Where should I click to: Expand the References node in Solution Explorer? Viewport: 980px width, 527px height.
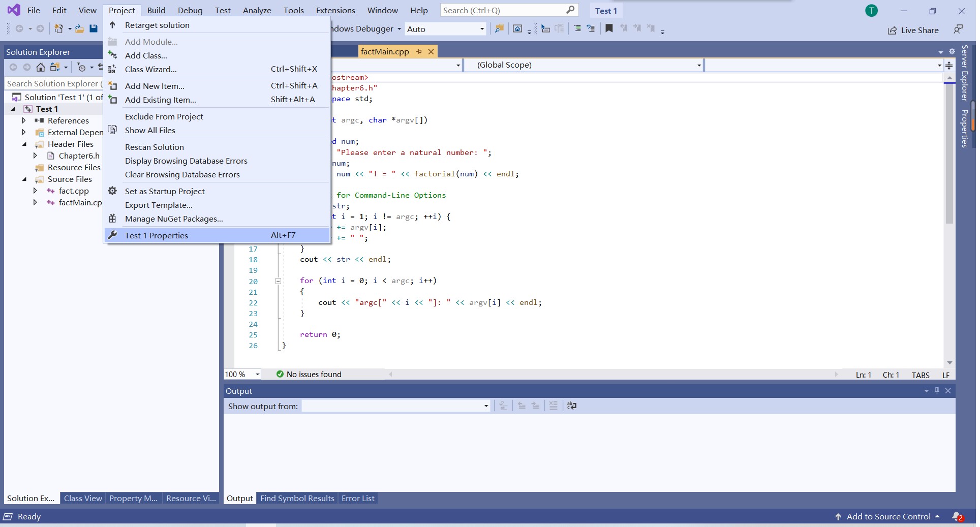click(24, 120)
